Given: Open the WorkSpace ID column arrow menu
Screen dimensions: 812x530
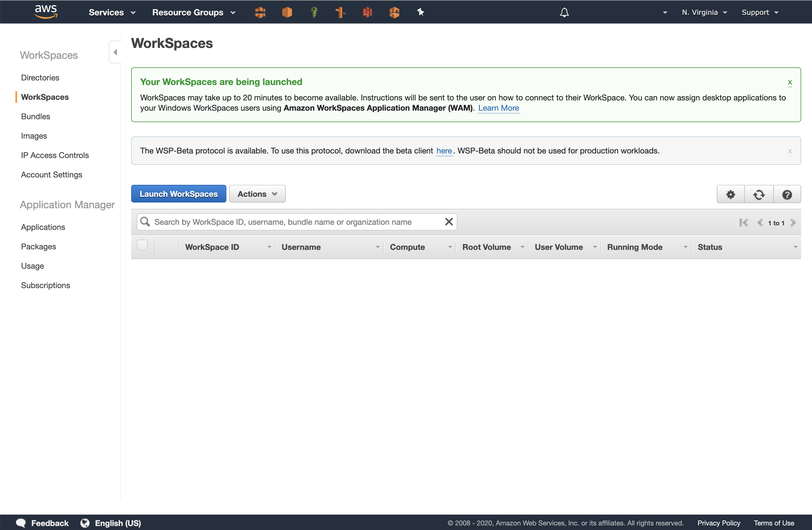Looking at the screenshot, I should click(269, 247).
